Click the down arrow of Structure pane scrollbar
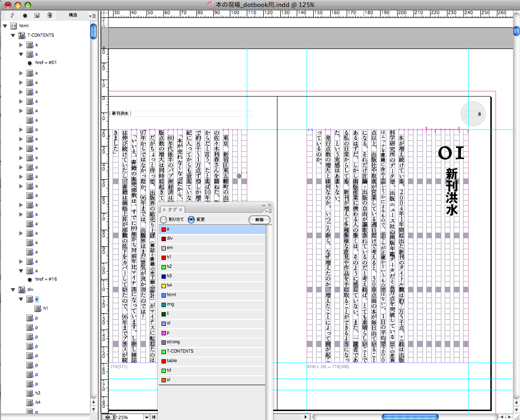 point(93,409)
